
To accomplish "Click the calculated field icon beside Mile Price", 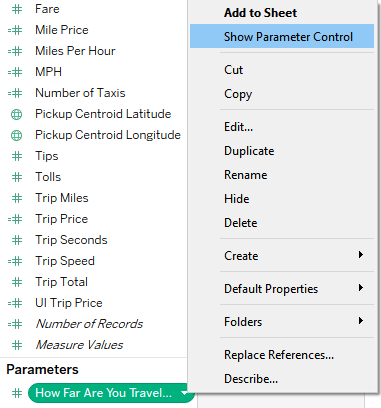I will (x=15, y=30).
